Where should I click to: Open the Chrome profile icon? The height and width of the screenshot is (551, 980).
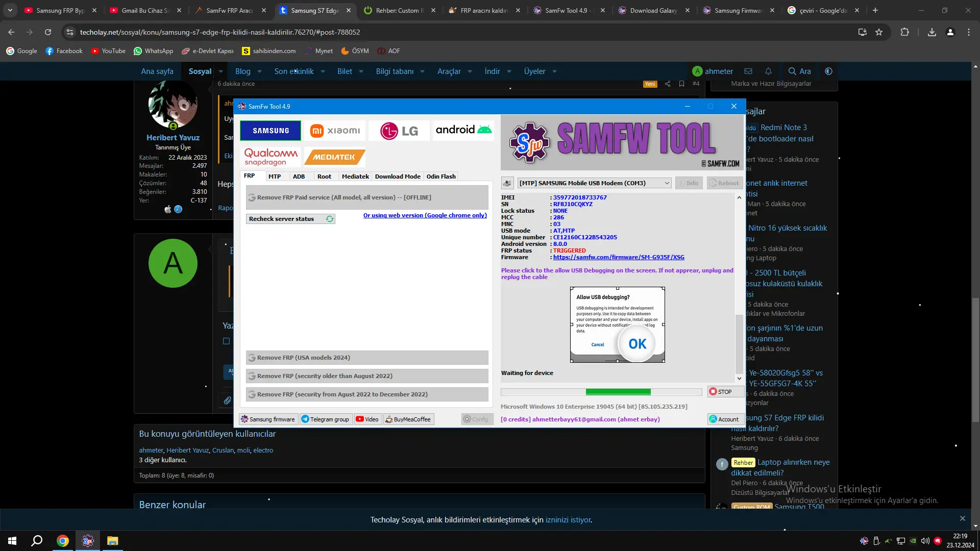point(950,32)
